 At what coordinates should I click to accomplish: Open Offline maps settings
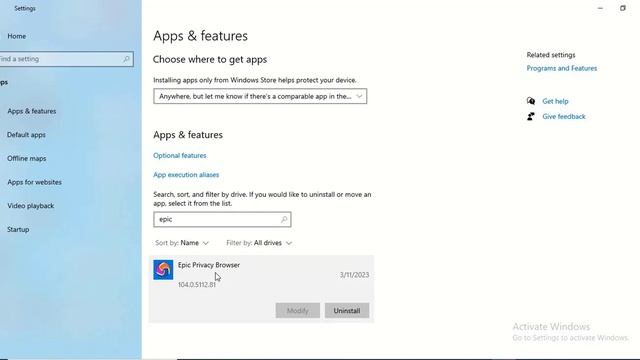click(27, 158)
